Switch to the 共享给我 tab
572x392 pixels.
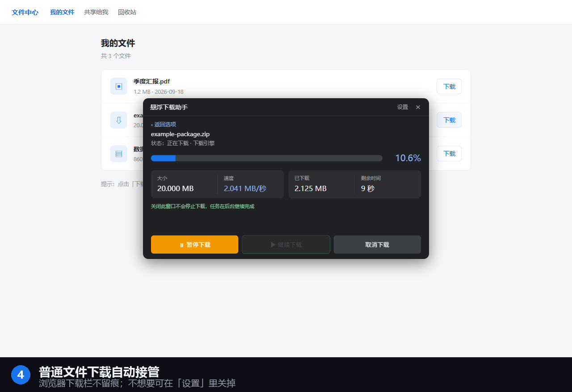click(x=96, y=12)
